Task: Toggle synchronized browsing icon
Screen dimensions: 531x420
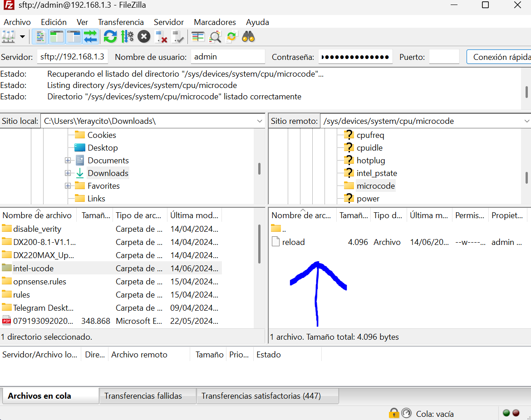Action: coord(232,36)
